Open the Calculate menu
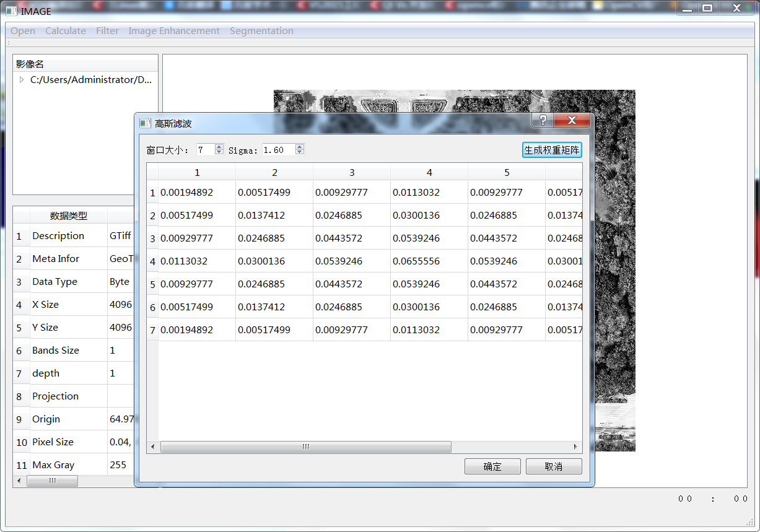The width and height of the screenshot is (760, 532). pos(65,30)
